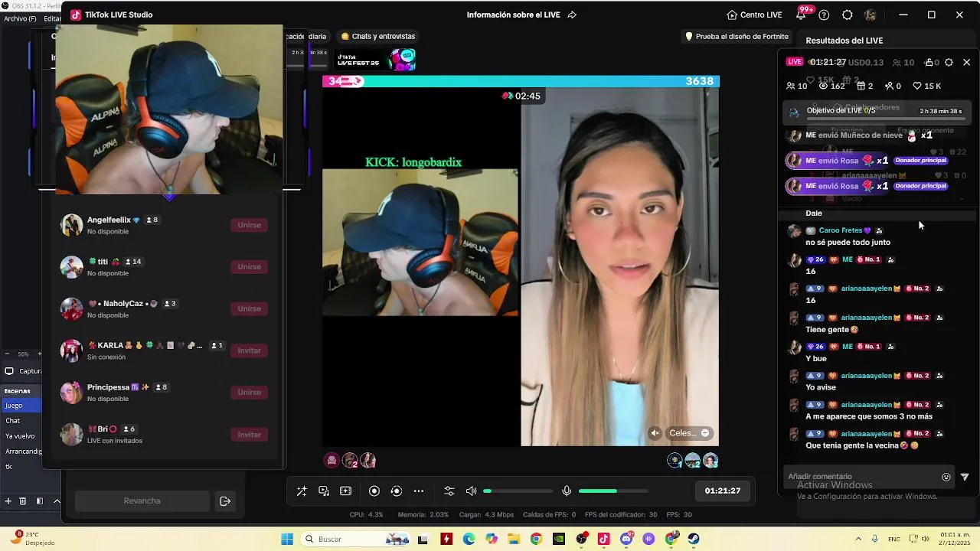Viewport: 980px width, 551px height.
Task: Open notifications bell with 99+ badge
Action: pos(801,15)
